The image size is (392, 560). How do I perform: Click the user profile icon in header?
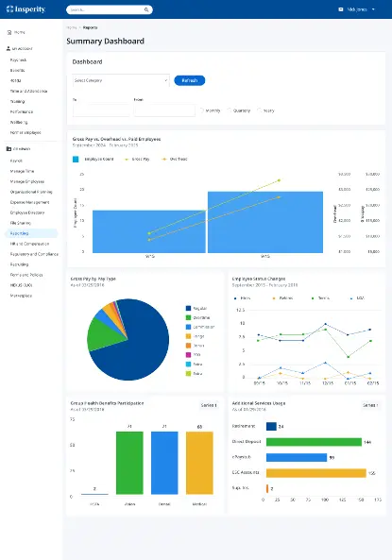coord(341,9)
